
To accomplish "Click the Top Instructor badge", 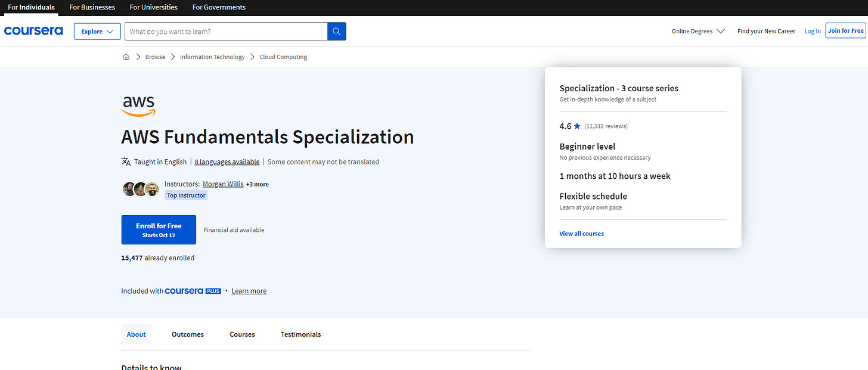I will pos(186,195).
